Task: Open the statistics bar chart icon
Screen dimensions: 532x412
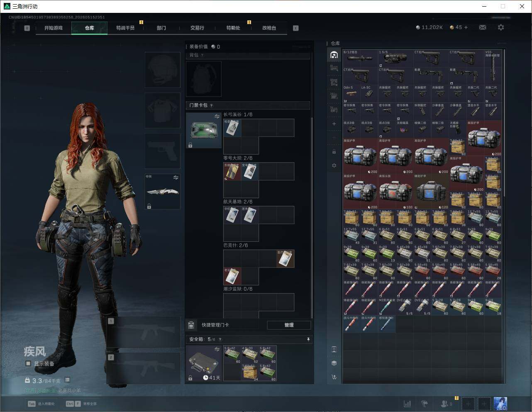Action: tap(408, 404)
